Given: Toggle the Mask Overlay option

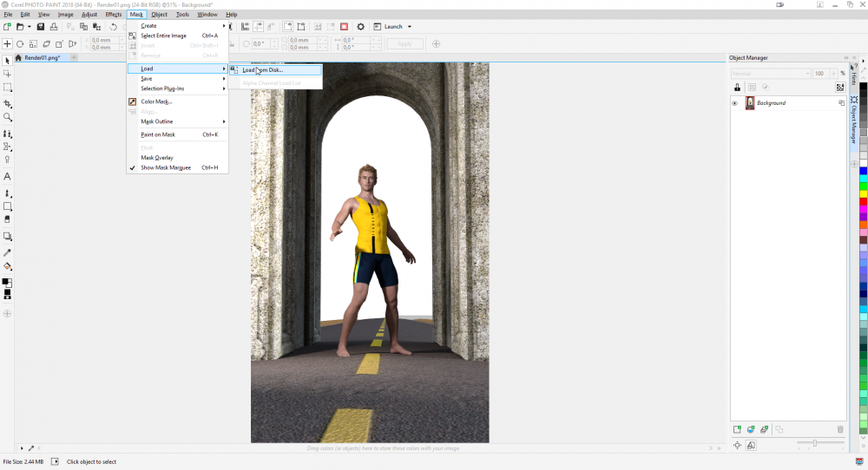Looking at the screenshot, I should point(157,158).
